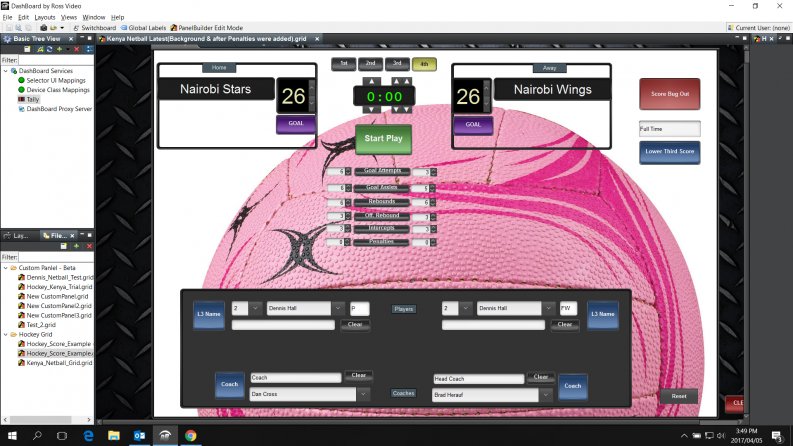Click Clear next to left Coach field
Viewport: 793px width, 446px height.
pyautogui.click(x=359, y=376)
